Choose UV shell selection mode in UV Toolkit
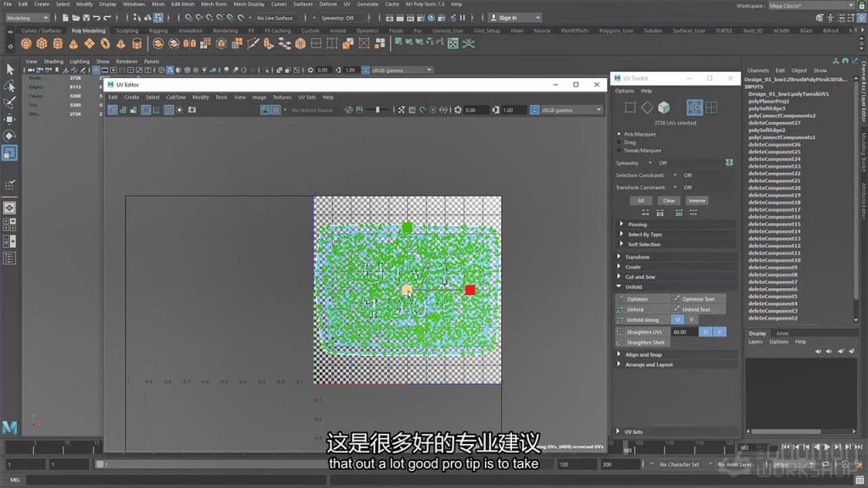 tap(711, 108)
